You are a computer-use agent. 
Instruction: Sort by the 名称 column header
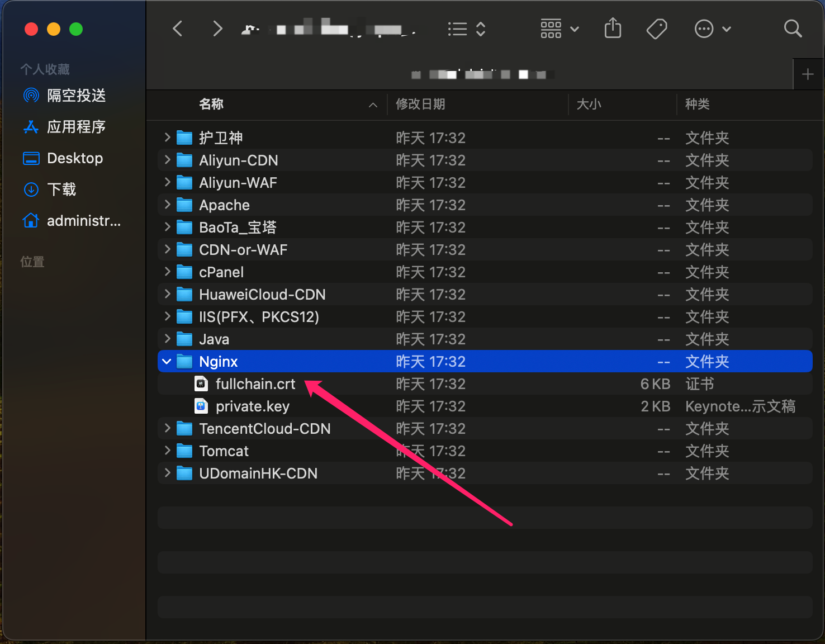(211, 105)
